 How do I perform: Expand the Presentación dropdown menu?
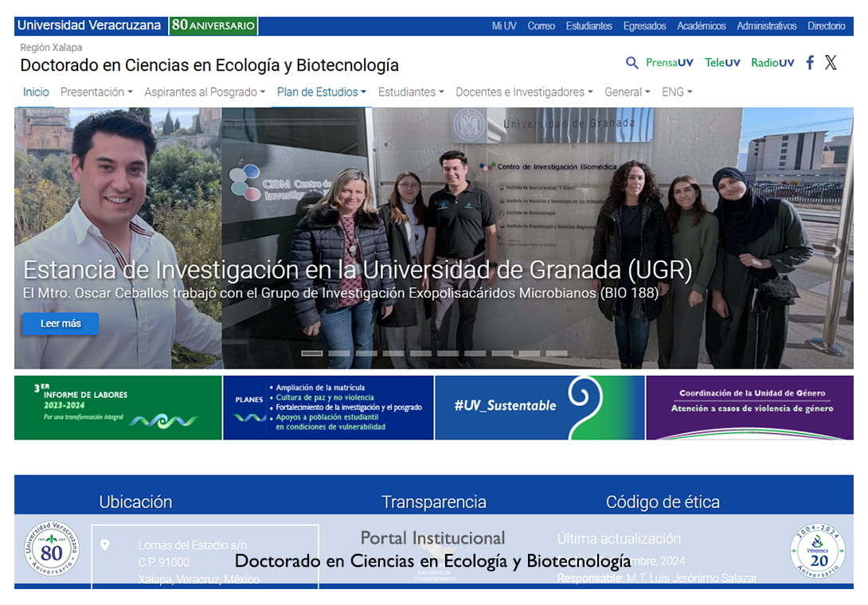[x=96, y=92]
